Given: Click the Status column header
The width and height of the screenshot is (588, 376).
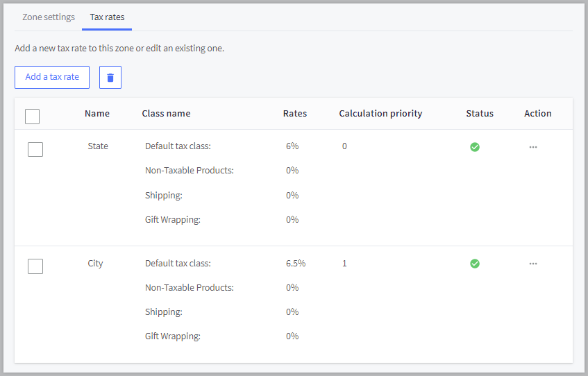Looking at the screenshot, I should click(x=480, y=114).
